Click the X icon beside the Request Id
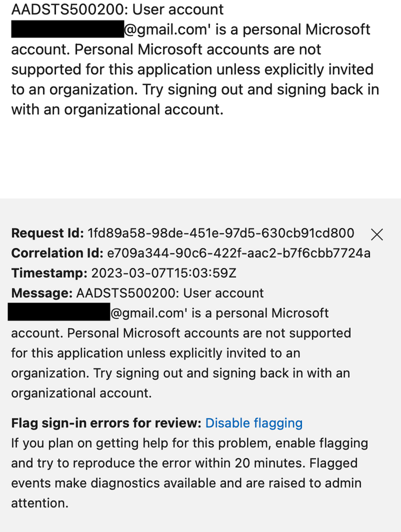This screenshot has height=532, width=401. [377, 234]
